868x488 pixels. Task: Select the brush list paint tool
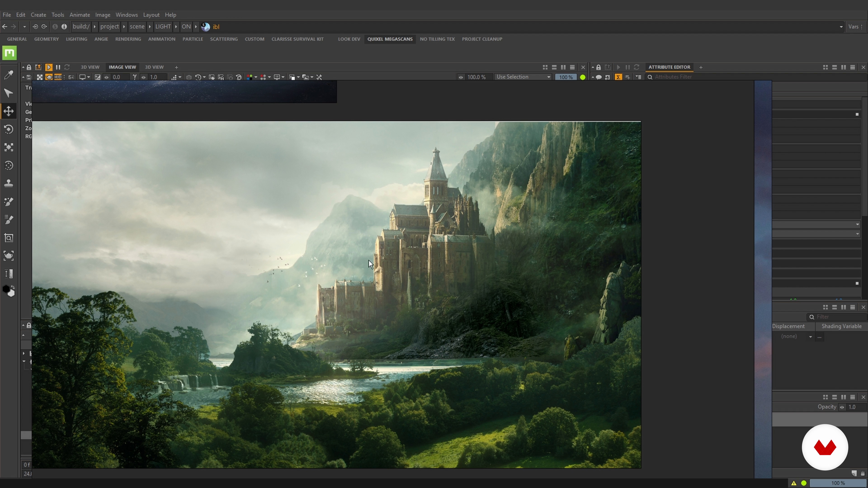coord(9,220)
